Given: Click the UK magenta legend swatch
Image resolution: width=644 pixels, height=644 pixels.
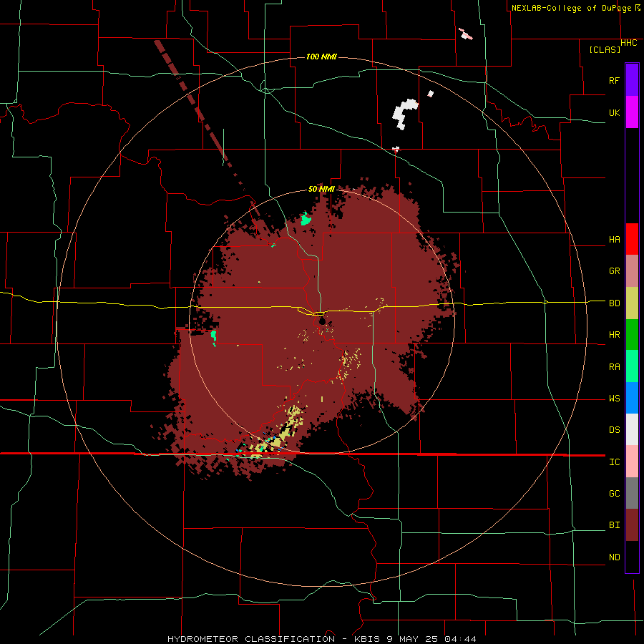Looking at the screenshot, I should coord(632,112).
